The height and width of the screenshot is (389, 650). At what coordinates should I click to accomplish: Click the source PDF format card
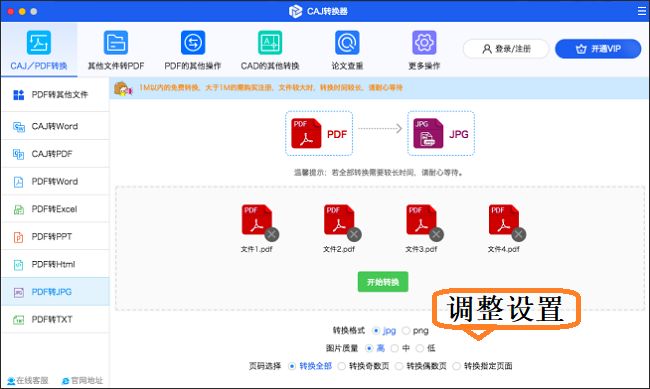click(x=319, y=134)
